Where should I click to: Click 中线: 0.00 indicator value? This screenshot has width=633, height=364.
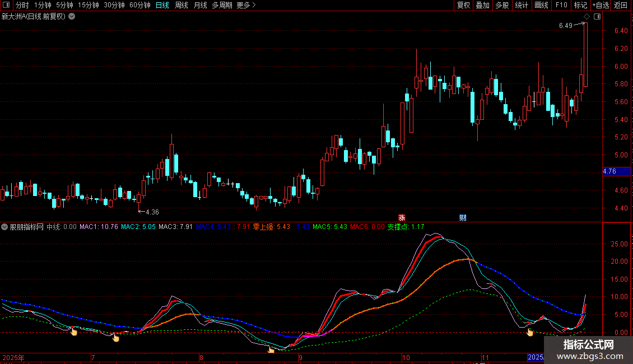coord(62,227)
